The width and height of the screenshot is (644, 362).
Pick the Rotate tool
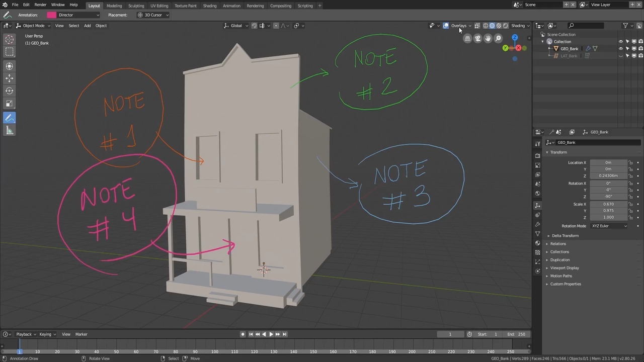point(9,91)
